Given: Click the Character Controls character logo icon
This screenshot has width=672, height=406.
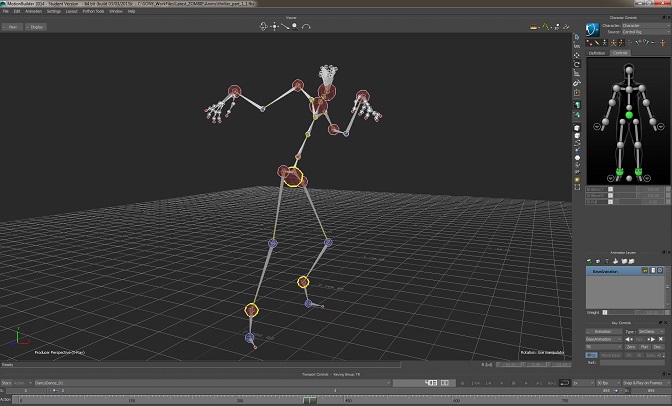Looking at the screenshot, I should tap(592, 29).
